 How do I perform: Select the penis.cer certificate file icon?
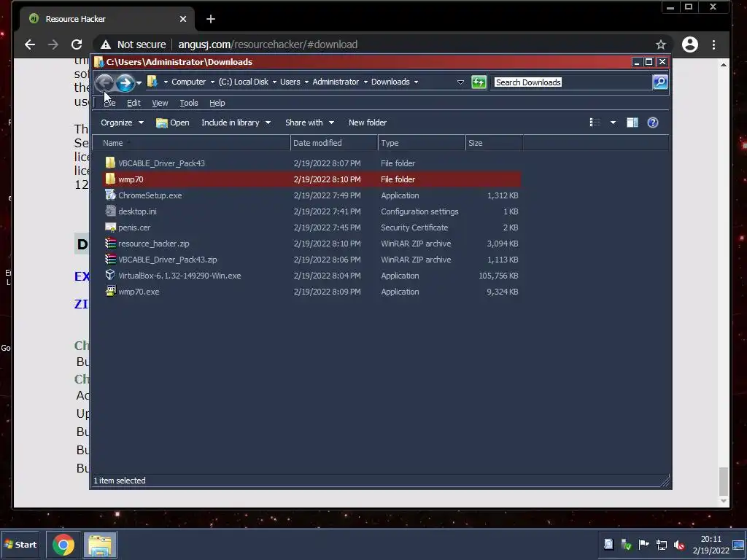(x=111, y=227)
